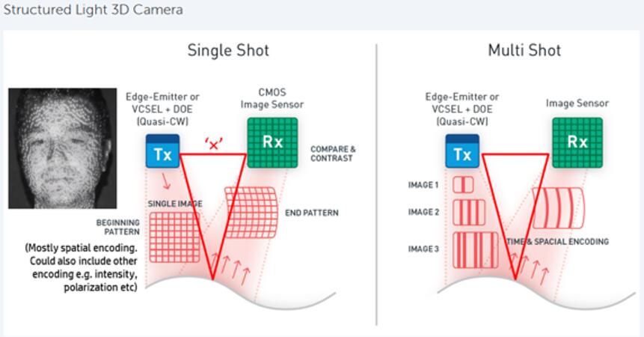Image resolution: width=644 pixels, height=337 pixels.
Task: Click the CMOS Image Sensor label
Action: click(272, 99)
